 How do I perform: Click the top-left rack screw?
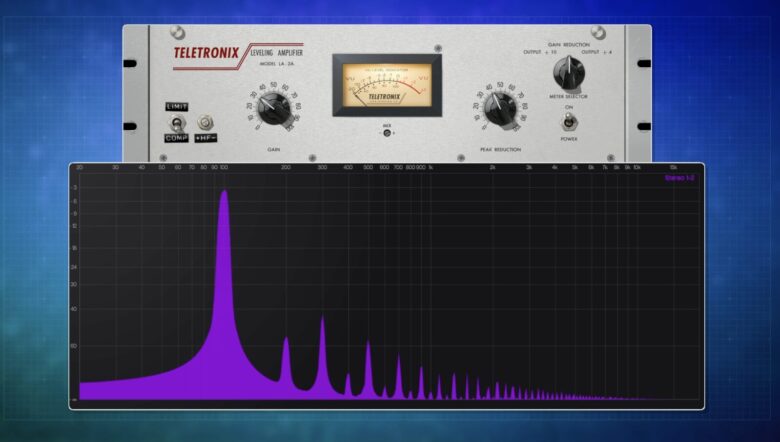178,33
